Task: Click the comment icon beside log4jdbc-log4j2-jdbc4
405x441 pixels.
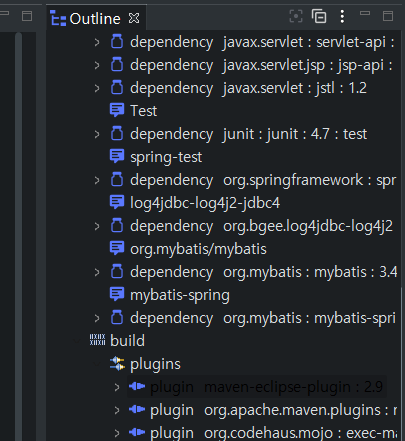Action: point(117,202)
